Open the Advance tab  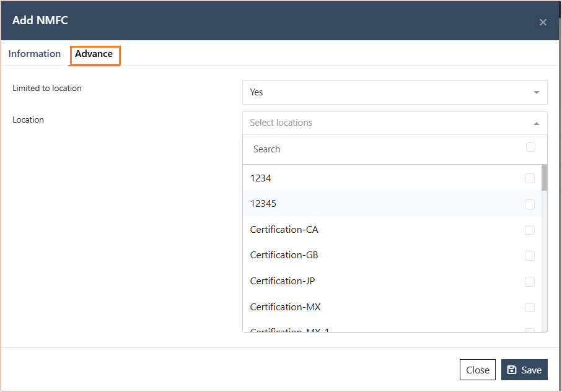[x=94, y=54]
